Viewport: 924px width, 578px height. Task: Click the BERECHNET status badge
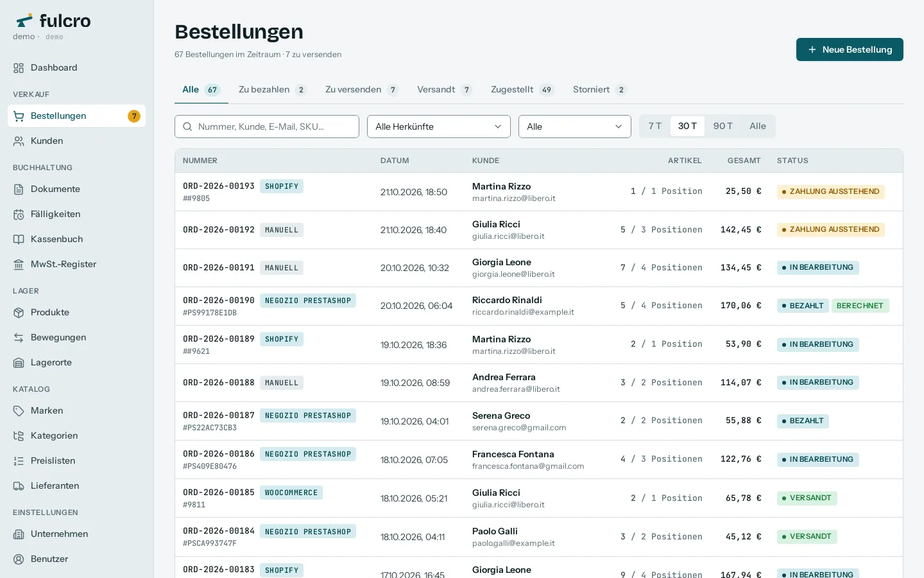pos(860,306)
